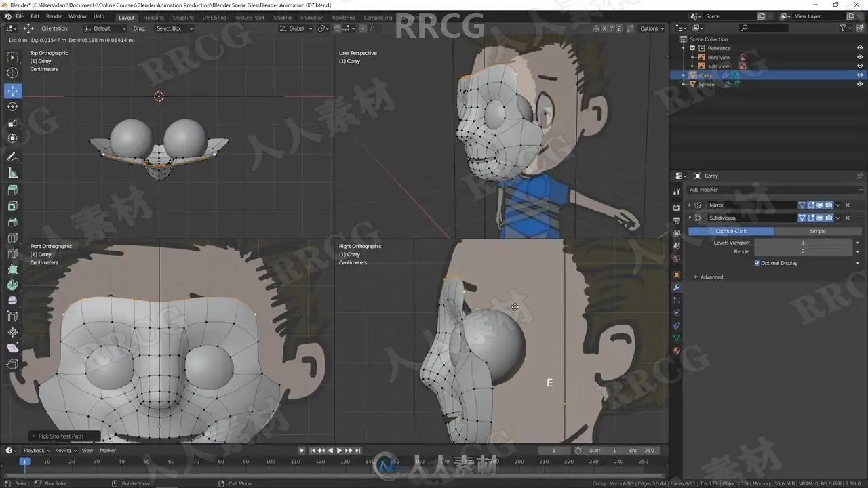Switch to the Sculpting workspace tab
Viewport: 868px width, 488px height.
(183, 18)
